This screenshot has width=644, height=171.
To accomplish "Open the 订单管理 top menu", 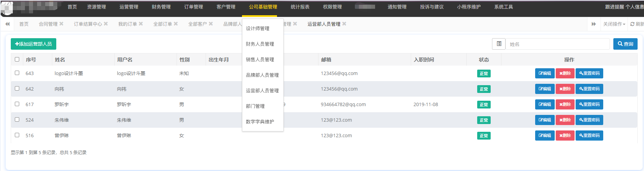I will [x=193, y=7].
